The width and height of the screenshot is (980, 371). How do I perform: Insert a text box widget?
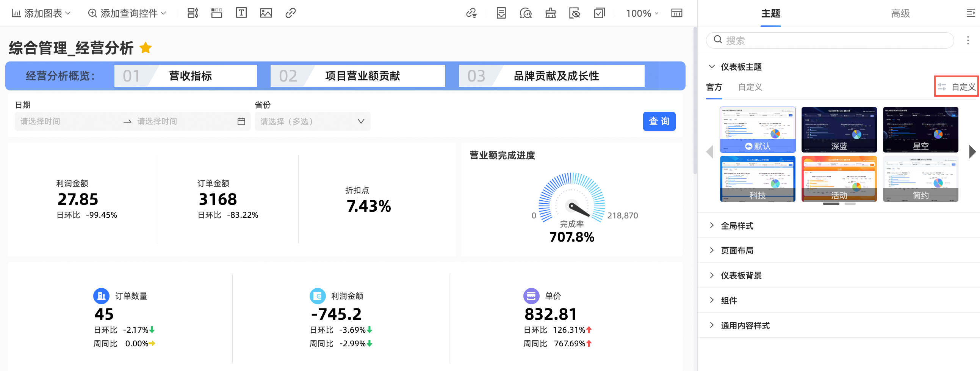point(241,13)
